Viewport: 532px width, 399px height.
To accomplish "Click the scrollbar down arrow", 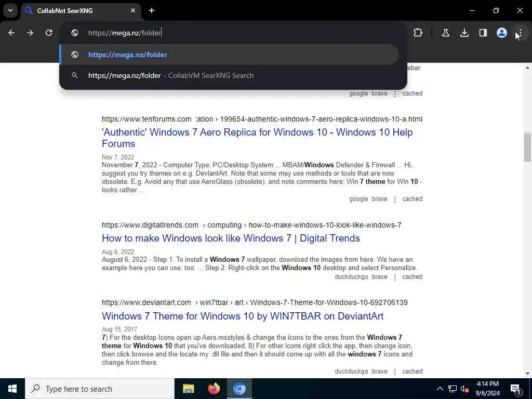I will (x=527, y=374).
